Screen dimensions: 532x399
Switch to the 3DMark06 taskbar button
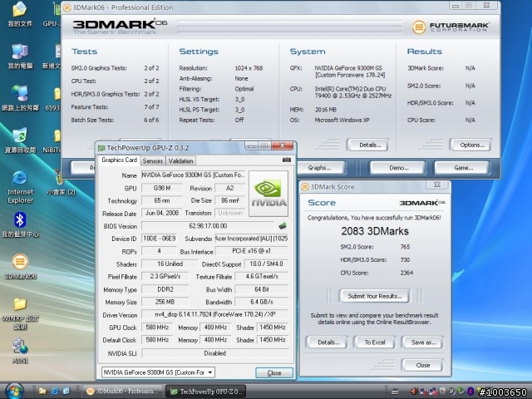tap(122, 392)
